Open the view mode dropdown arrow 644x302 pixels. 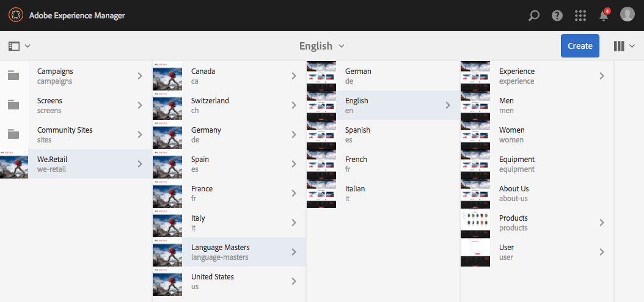632,46
